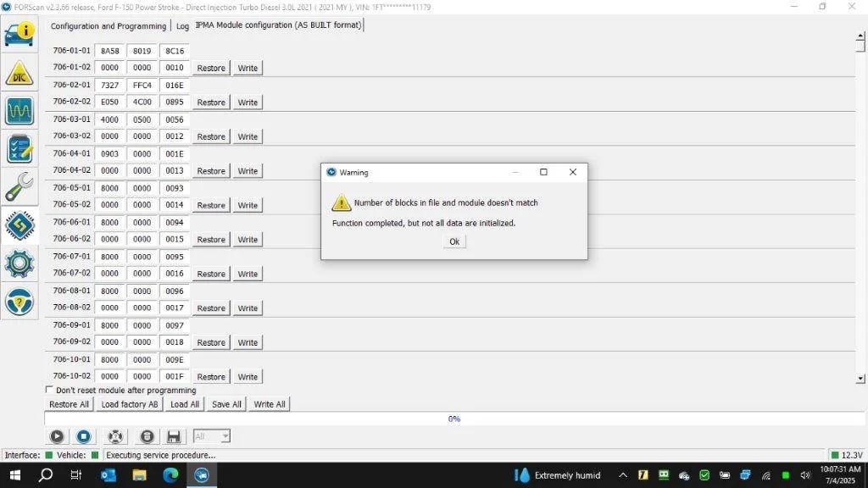Open the steering wheel help section

pyautogui.click(x=19, y=302)
